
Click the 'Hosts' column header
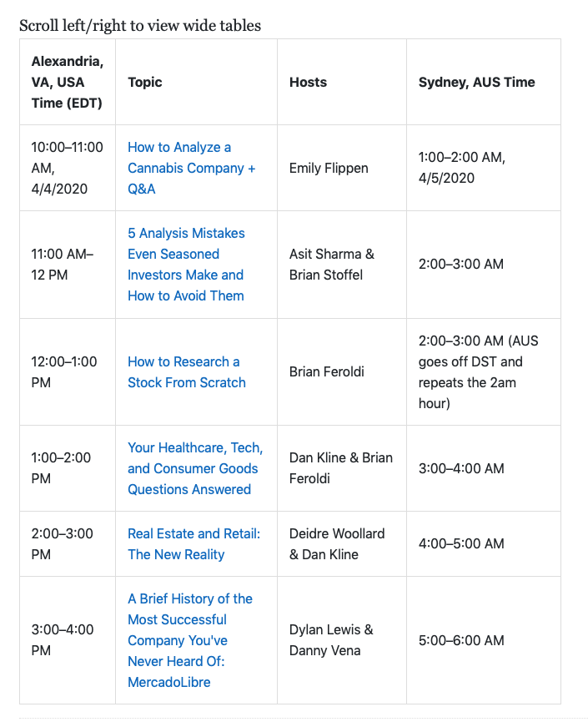(308, 82)
